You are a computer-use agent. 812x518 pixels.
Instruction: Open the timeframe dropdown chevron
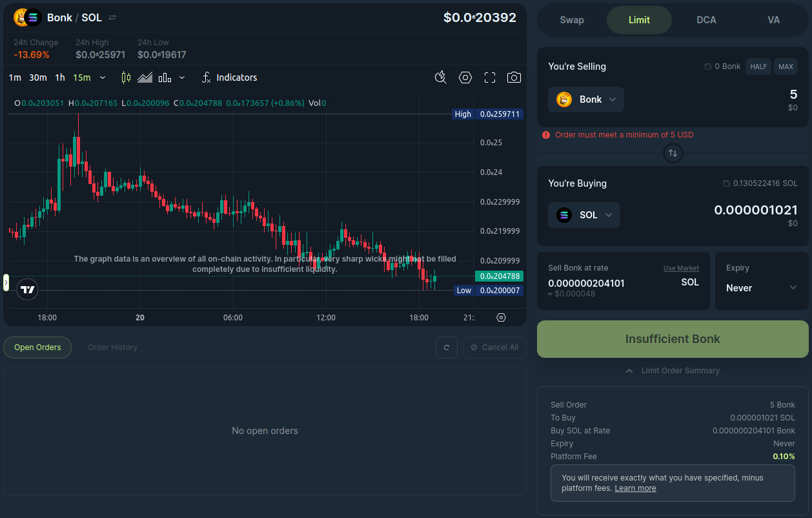(x=103, y=78)
